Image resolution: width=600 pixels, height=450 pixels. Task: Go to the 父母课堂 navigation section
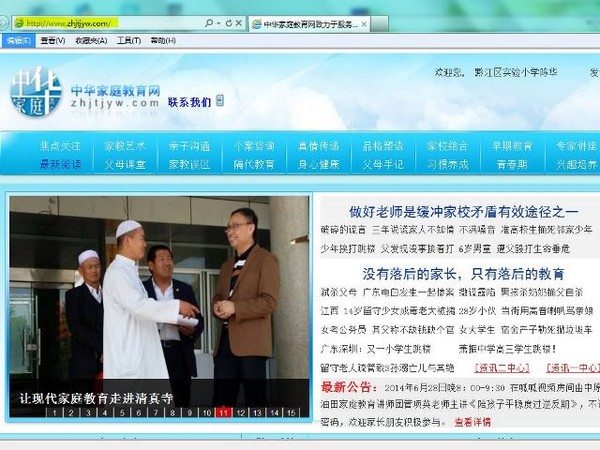click(125, 164)
